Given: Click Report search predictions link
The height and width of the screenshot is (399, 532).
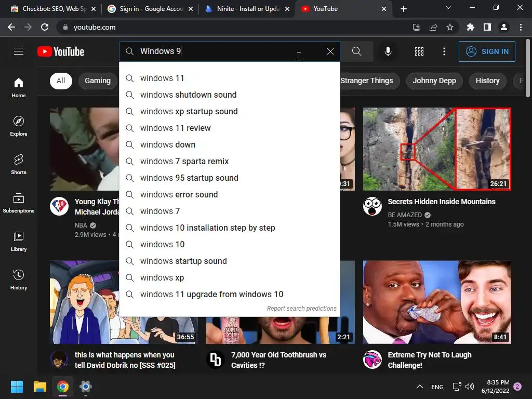Looking at the screenshot, I should tap(301, 309).
